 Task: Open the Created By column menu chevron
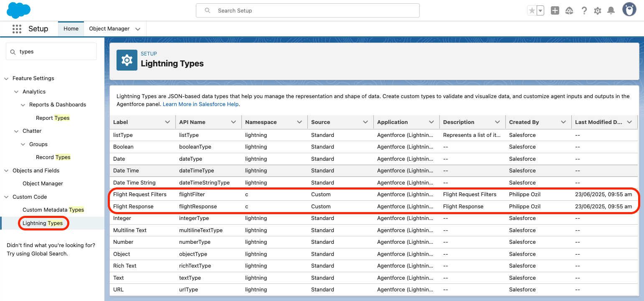pos(563,122)
